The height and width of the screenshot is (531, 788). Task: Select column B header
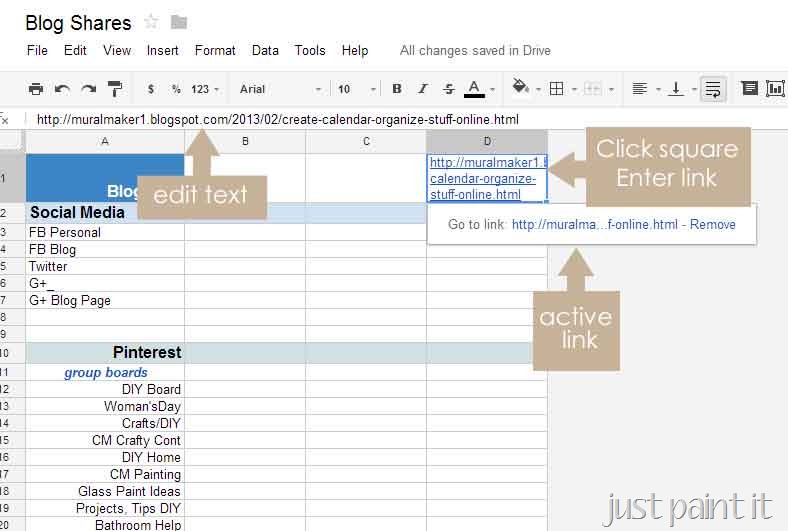click(x=245, y=141)
